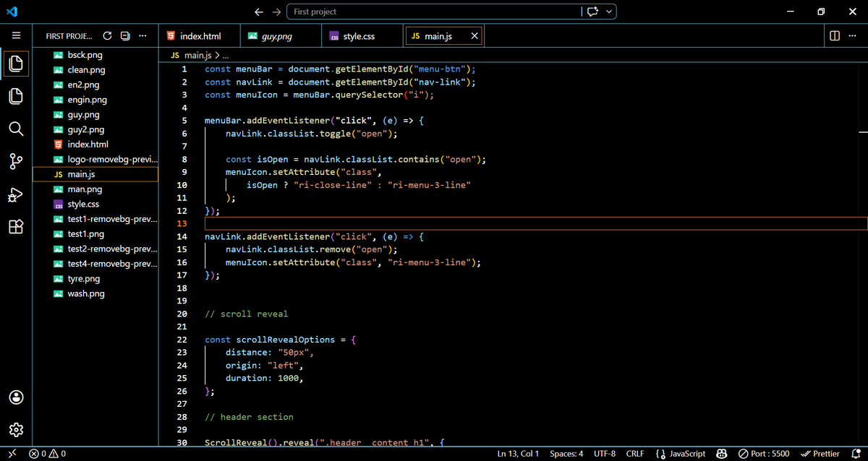The width and height of the screenshot is (868, 461).
Task: Expand the breadcrumb ellipsis symbol
Action: coord(226,55)
